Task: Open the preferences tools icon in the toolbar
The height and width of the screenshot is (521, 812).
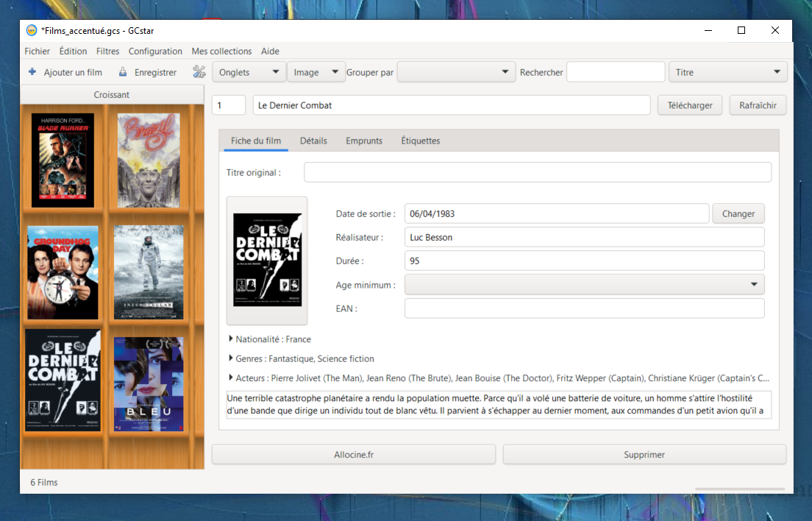Action: pos(199,72)
